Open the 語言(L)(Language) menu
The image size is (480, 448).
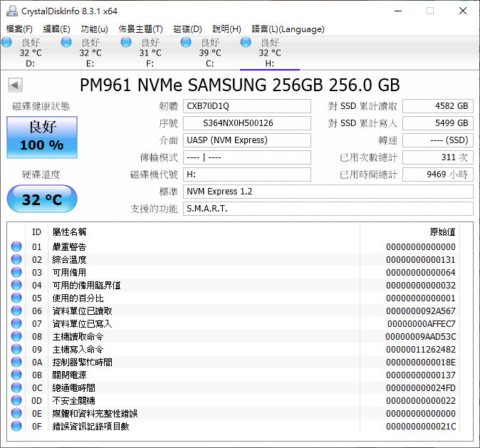point(288,29)
